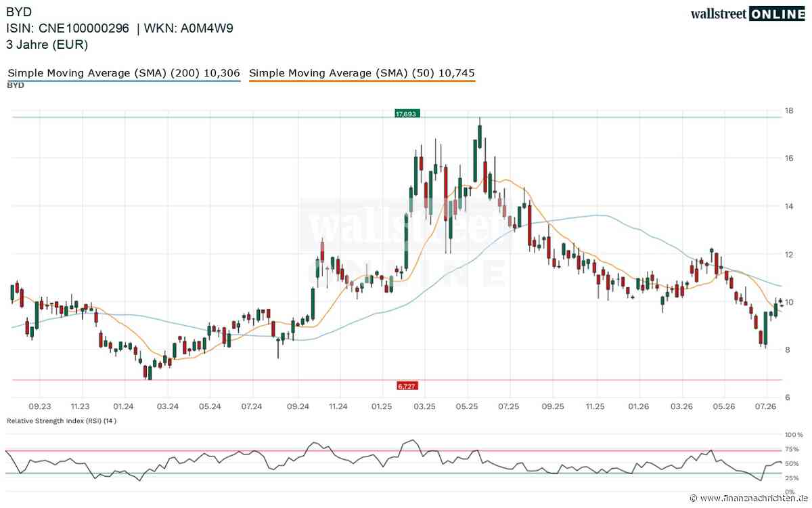
Task: Select the 09.24 date on time axis
Action: 298,406
